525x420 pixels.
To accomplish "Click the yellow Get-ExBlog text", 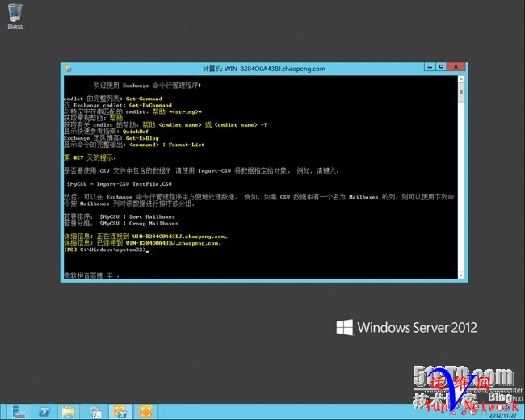I will pos(142,138).
